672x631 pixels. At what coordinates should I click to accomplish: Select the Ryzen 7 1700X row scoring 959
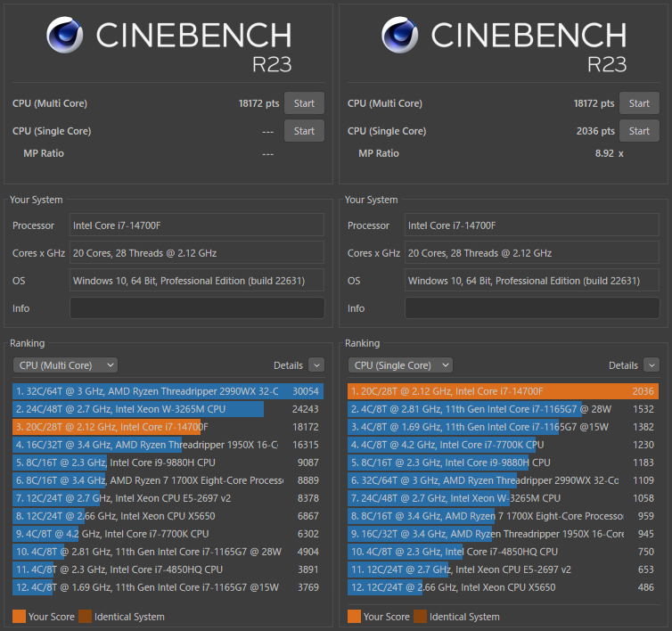[504, 516]
